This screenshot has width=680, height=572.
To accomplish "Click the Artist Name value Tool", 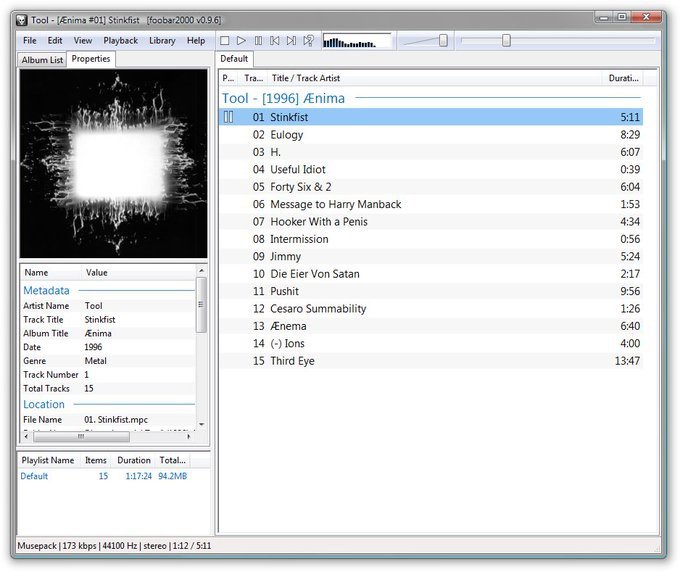I will tap(94, 306).
